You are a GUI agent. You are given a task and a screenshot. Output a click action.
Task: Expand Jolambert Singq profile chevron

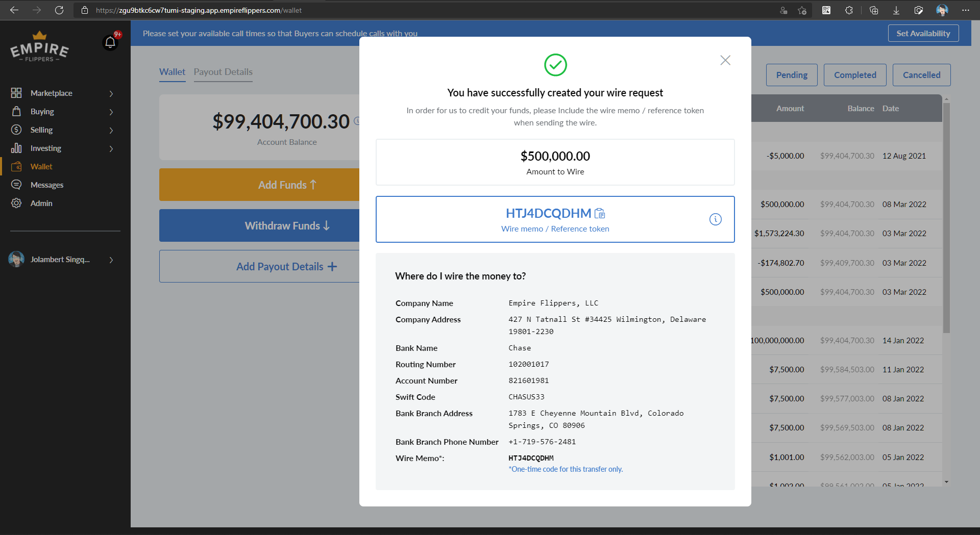(x=111, y=260)
